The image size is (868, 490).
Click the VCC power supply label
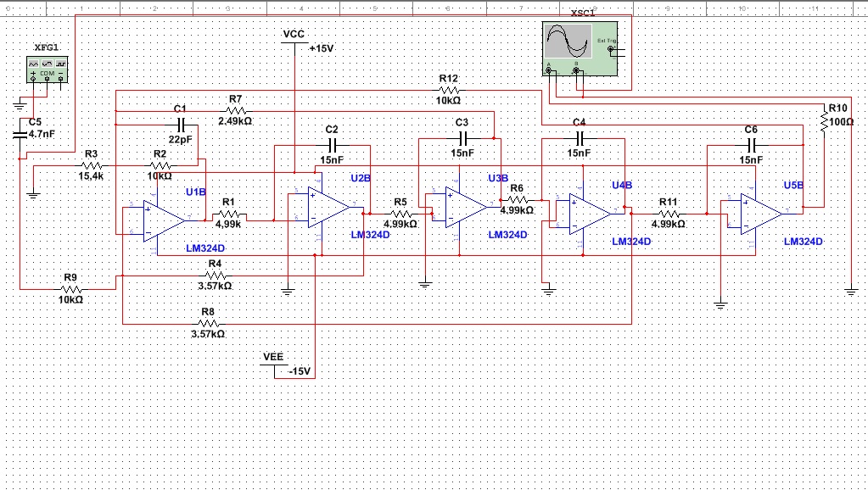(x=293, y=33)
